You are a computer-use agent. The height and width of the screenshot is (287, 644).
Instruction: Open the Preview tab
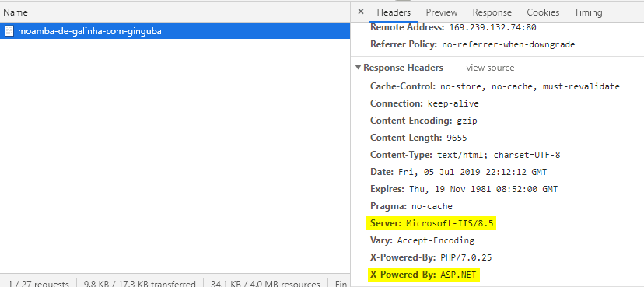click(x=442, y=12)
